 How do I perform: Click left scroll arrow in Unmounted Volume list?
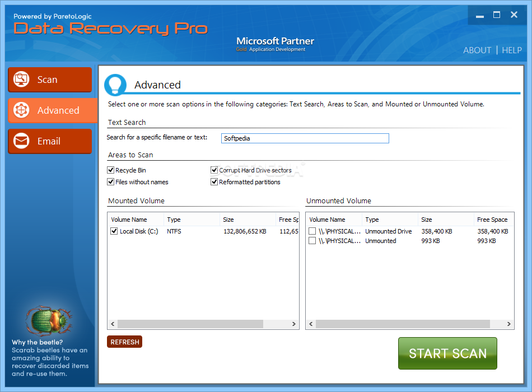click(x=311, y=324)
